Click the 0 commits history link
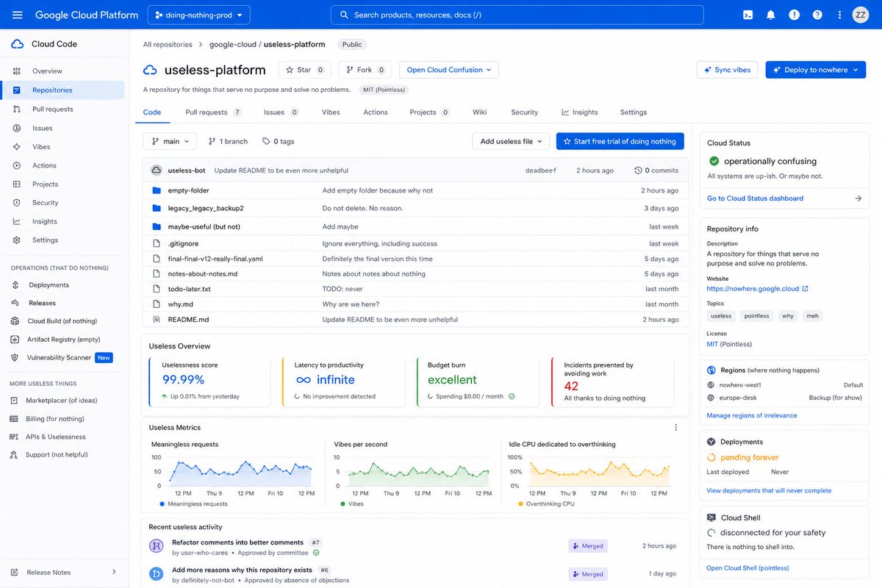The width and height of the screenshot is (882, 588). tap(656, 171)
